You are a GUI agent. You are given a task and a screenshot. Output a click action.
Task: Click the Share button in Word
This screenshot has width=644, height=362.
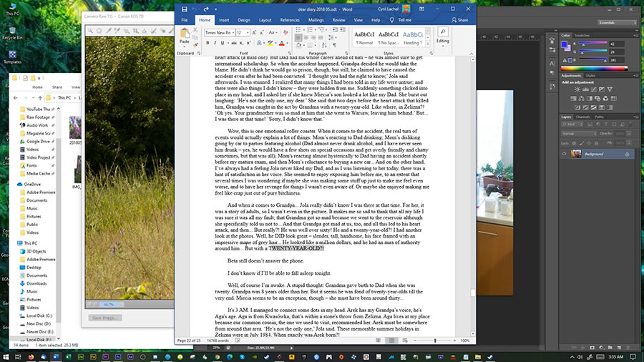(x=459, y=20)
